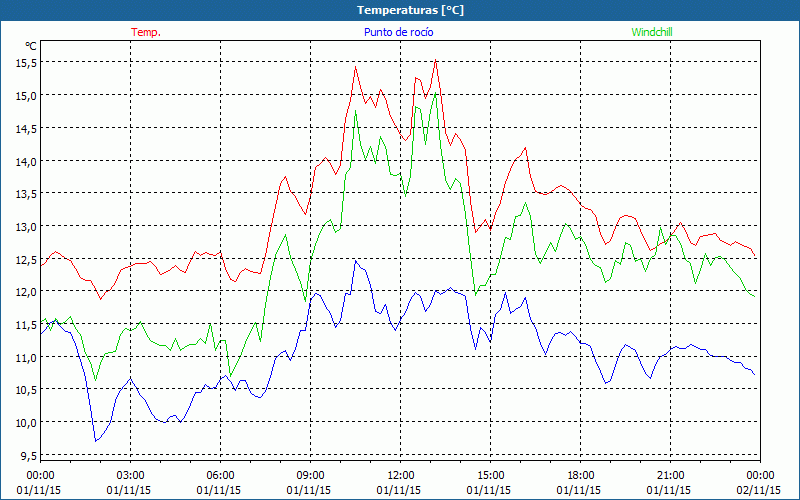
Task: Select the red 'Temp.' legend label
Action: 146,32
